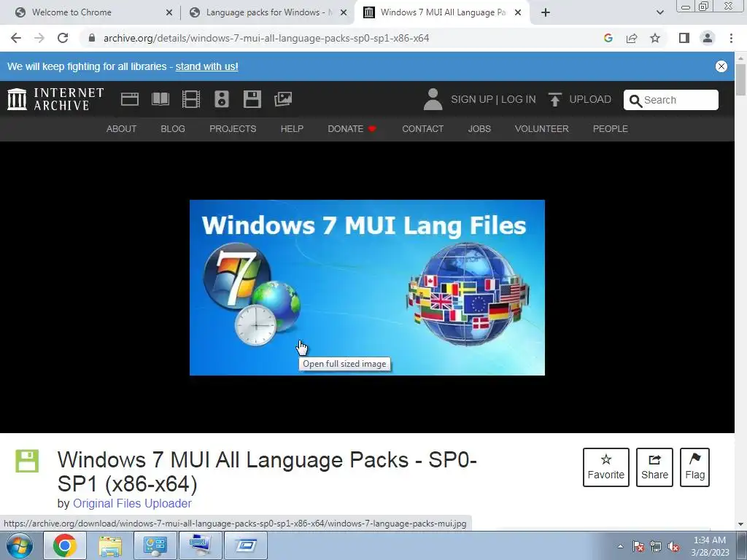Open the Software (floppy disk) media icon
The height and width of the screenshot is (560, 747).
[252, 99]
